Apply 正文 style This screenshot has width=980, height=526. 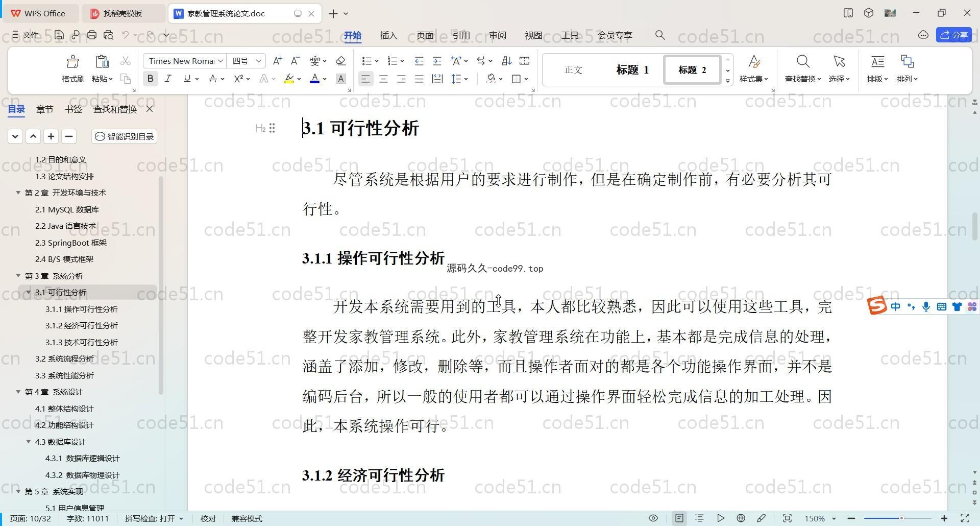(x=573, y=70)
